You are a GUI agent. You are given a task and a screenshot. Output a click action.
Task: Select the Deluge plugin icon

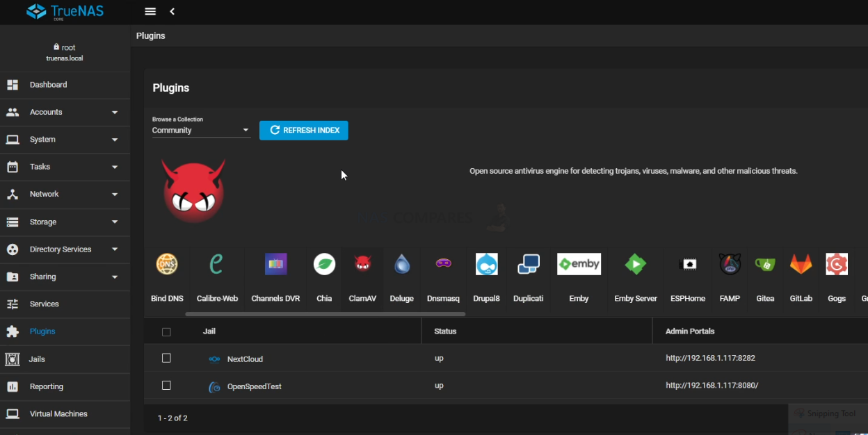coord(402,264)
